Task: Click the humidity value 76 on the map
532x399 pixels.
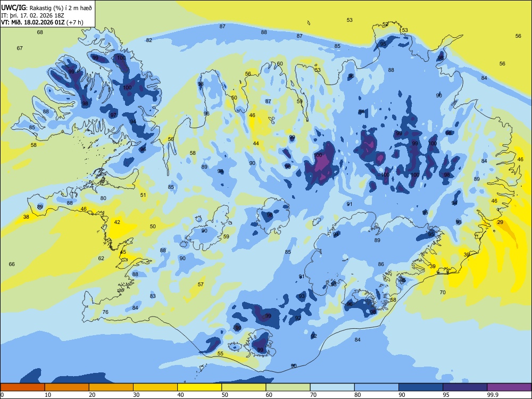Action: tap(105, 312)
